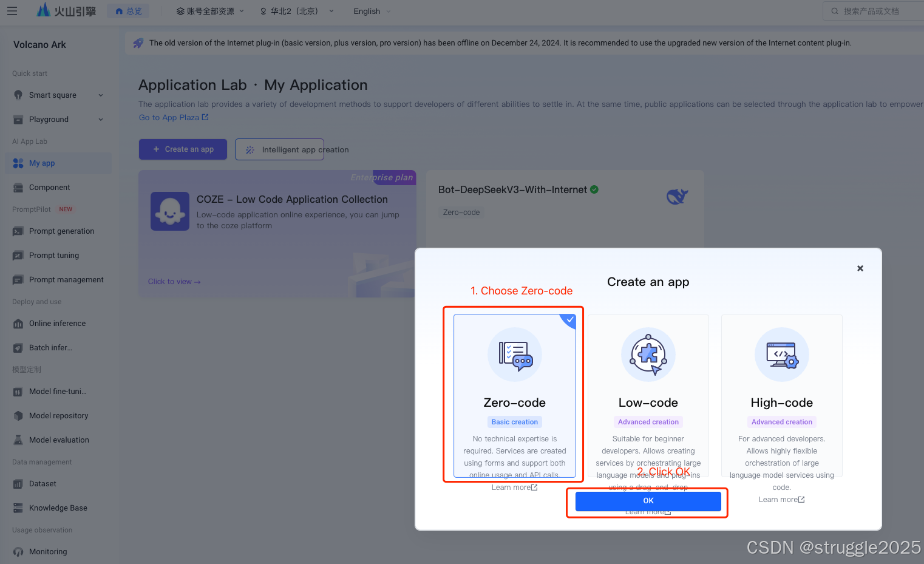Open Learn more under High-code
This screenshot has height=564, width=924.
click(x=782, y=500)
